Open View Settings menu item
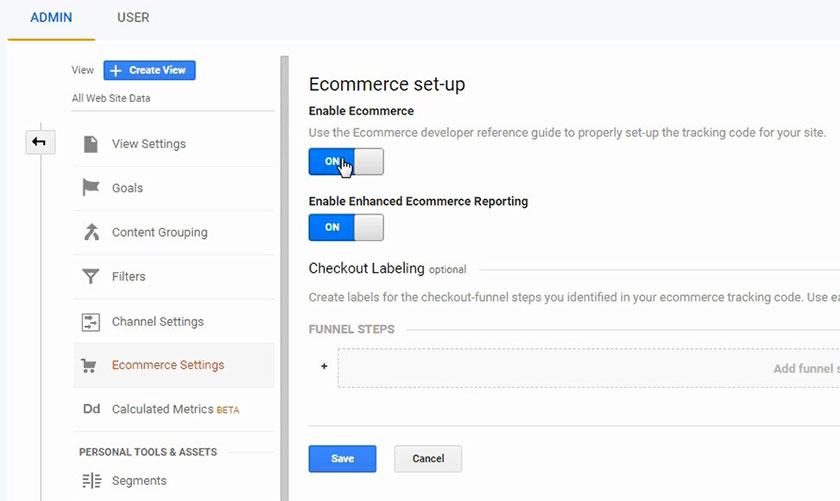The height and width of the screenshot is (501, 840). point(149,144)
